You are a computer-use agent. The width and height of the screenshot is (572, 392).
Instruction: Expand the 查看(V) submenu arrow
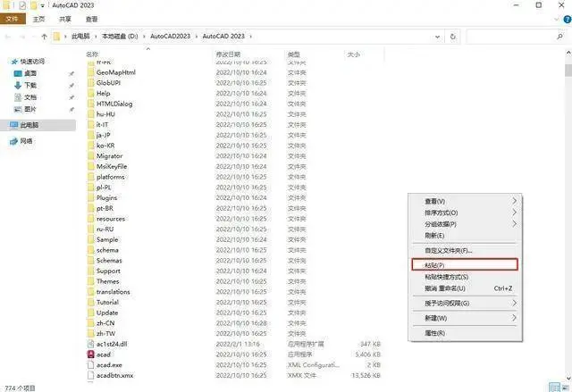tap(515, 201)
